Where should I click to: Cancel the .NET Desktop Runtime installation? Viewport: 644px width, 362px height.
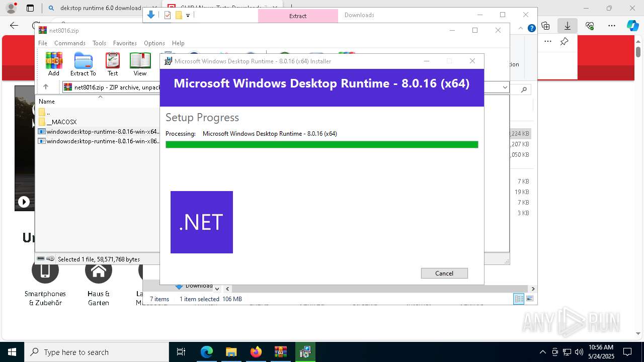point(444,273)
